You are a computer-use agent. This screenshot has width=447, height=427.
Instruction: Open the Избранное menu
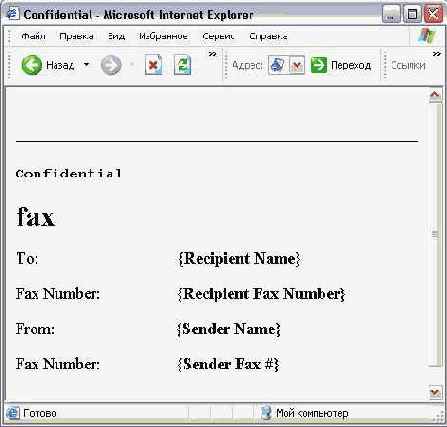[x=163, y=36]
